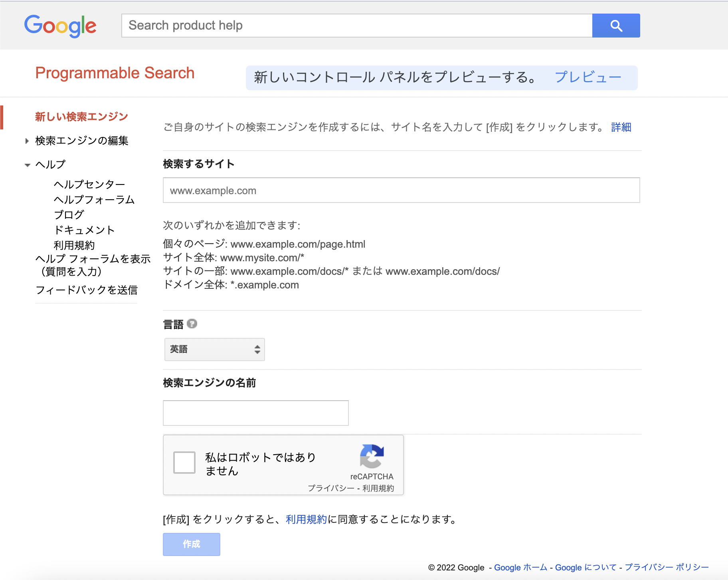728x580 pixels.
Task: Expand the 検索エンジンの編集 tree arrow
Action: 27,141
